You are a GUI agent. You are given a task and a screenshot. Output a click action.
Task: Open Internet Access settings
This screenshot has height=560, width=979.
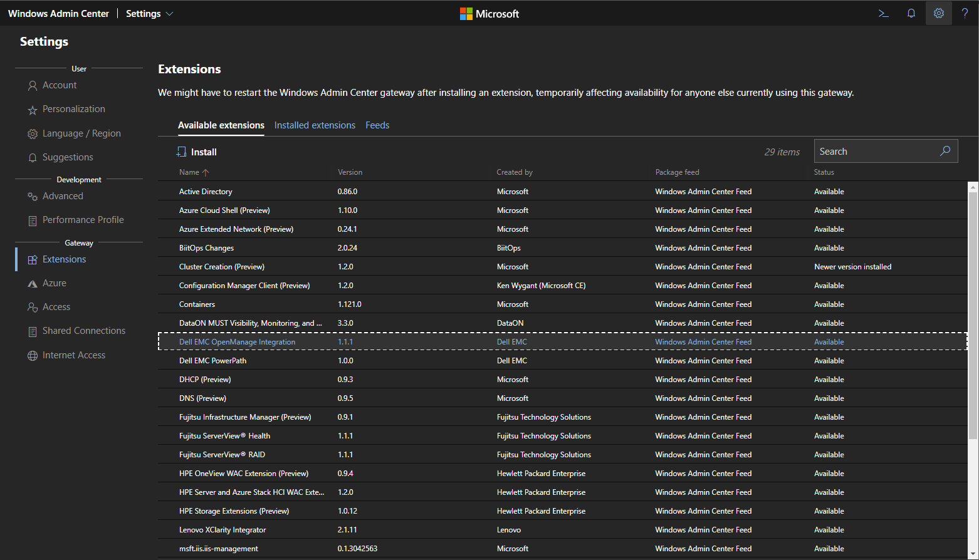74,355
